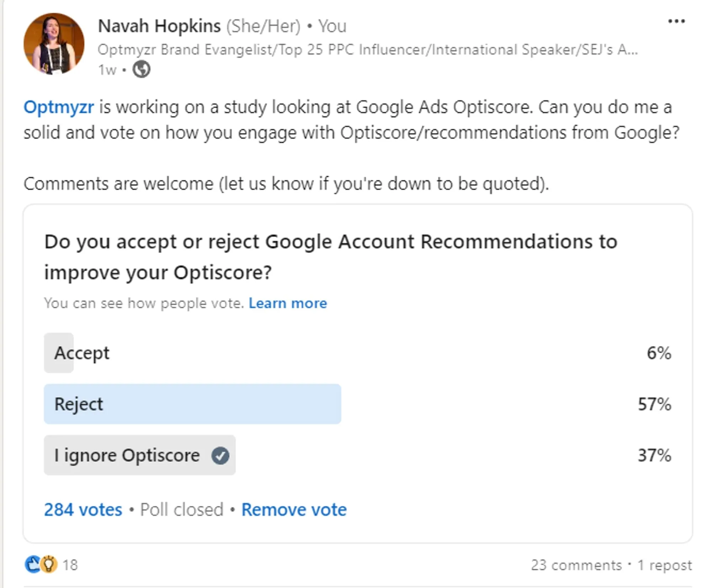Click Navah Hopkins' profile photo
Image resolution: width=711 pixels, height=588 pixels.
54,44
